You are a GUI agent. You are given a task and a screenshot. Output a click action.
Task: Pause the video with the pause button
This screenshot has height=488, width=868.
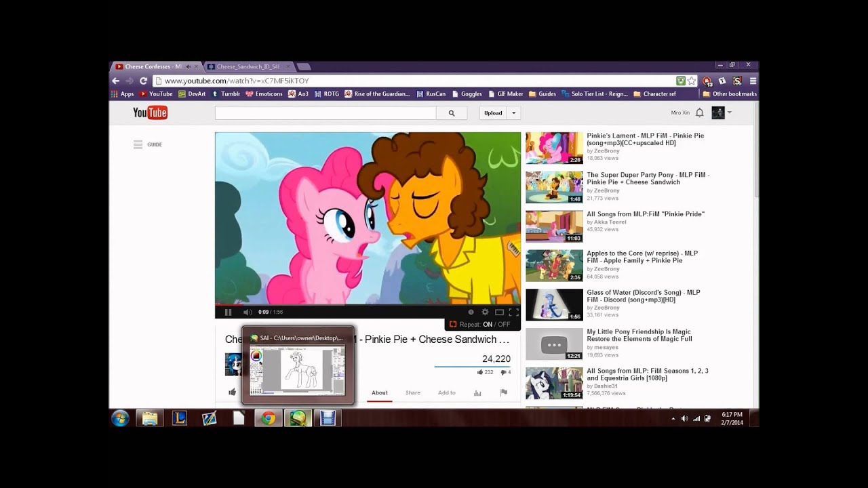point(228,312)
